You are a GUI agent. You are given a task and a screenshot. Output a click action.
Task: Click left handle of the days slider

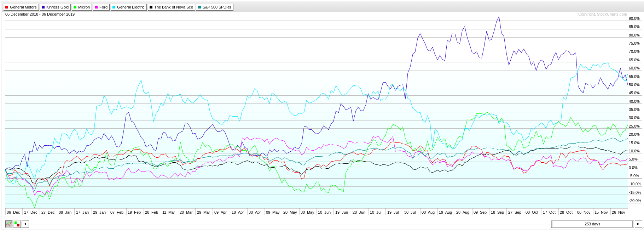coord(552,224)
